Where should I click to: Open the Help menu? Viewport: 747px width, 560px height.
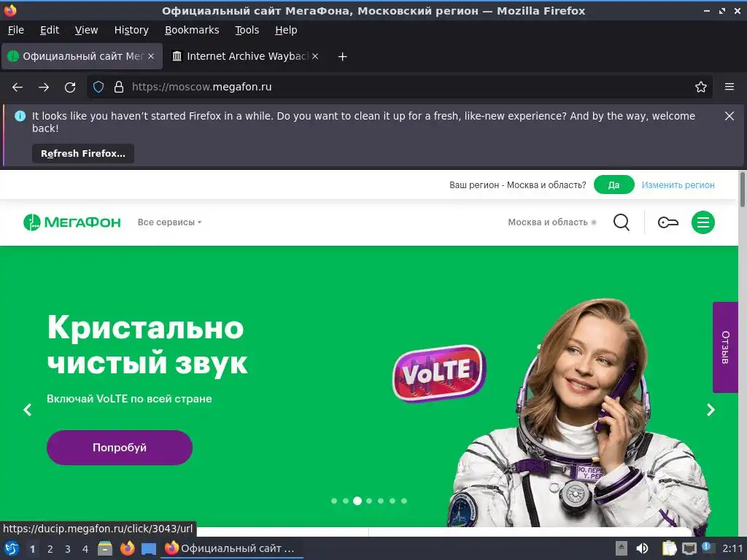pyautogui.click(x=286, y=30)
